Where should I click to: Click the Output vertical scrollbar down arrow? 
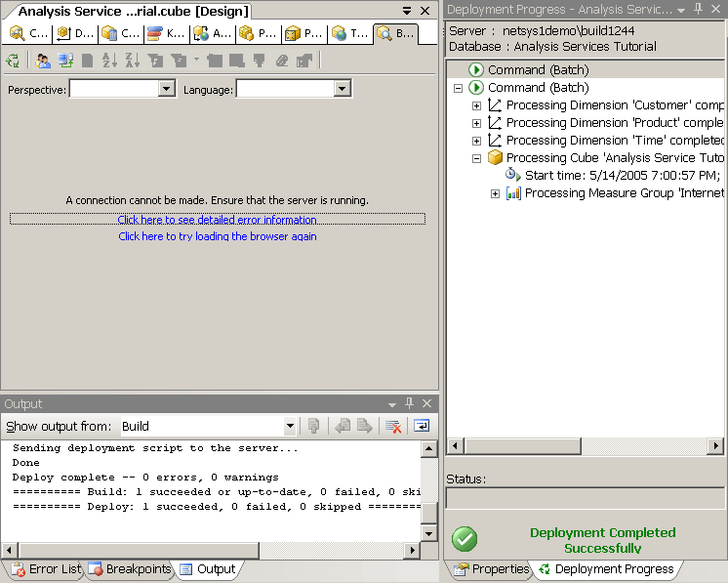coord(428,533)
